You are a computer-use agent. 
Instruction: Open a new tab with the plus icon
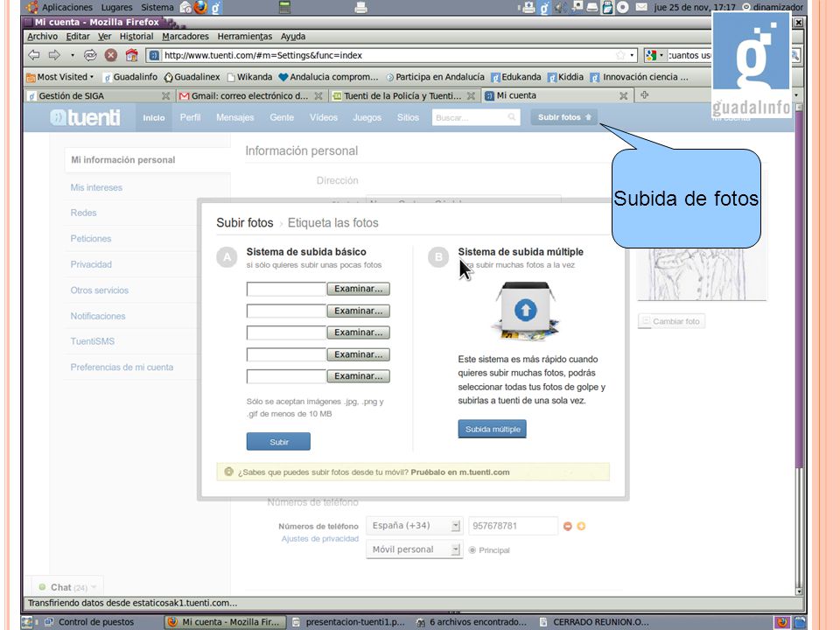coord(645,94)
